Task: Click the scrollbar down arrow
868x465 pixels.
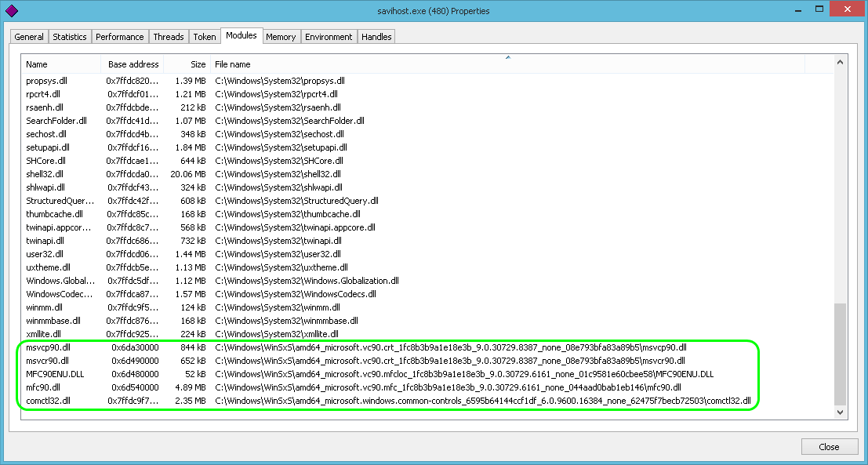Action: (840, 412)
